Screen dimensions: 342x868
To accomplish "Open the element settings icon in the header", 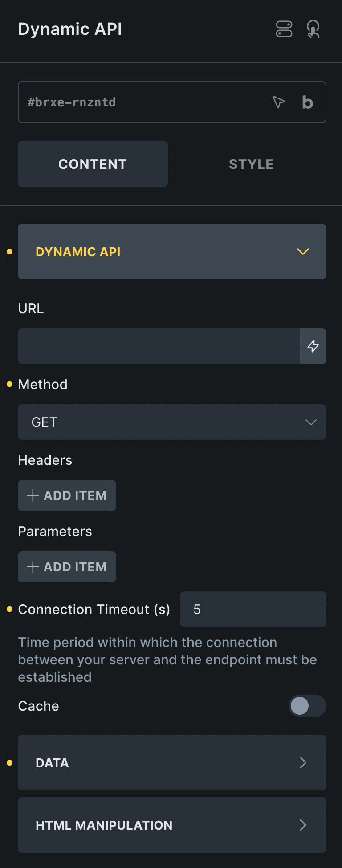I will [284, 29].
